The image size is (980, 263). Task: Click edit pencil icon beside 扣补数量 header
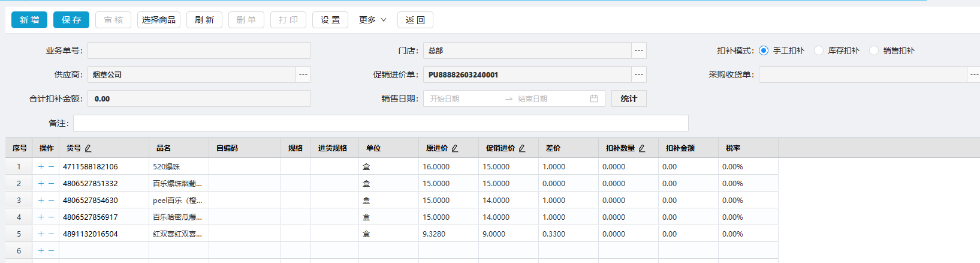coord(642,148)
